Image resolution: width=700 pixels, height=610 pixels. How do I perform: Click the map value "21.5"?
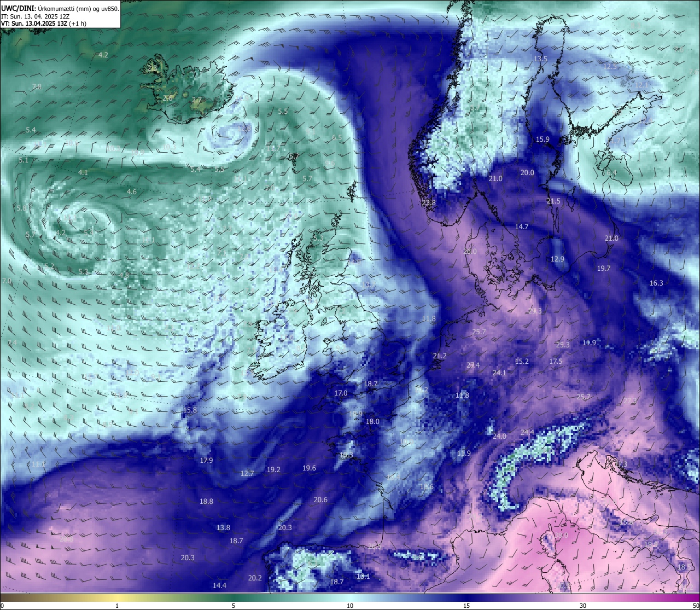(x=553, y=201)
